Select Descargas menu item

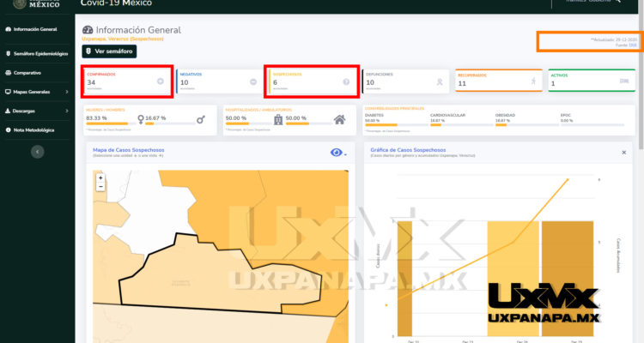(23, 111)
